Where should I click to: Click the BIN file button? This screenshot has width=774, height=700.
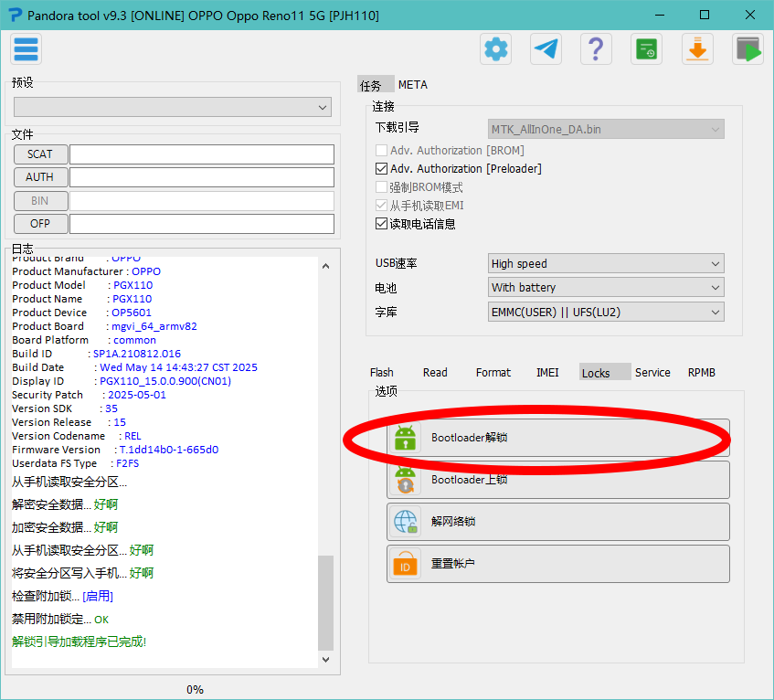click(x=40, y=201)
